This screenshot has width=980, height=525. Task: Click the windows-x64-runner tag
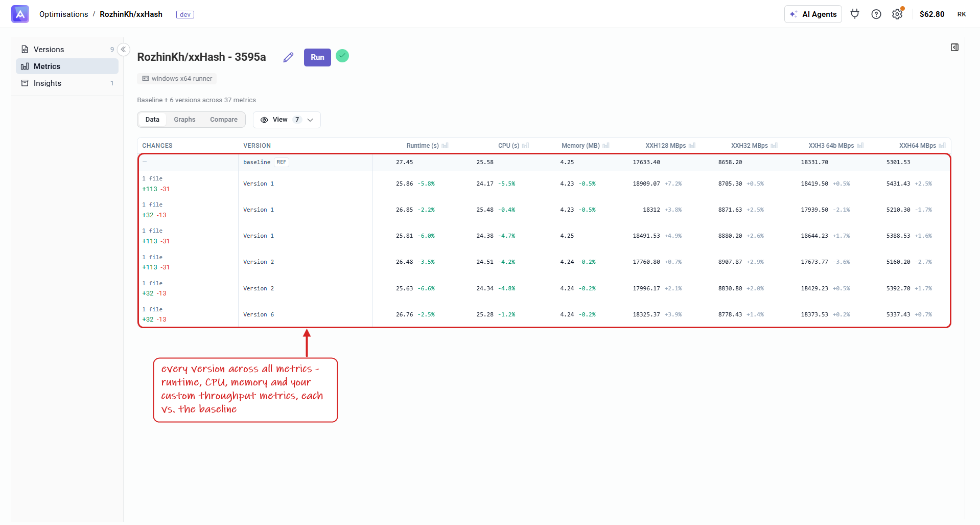coord(177,79)
